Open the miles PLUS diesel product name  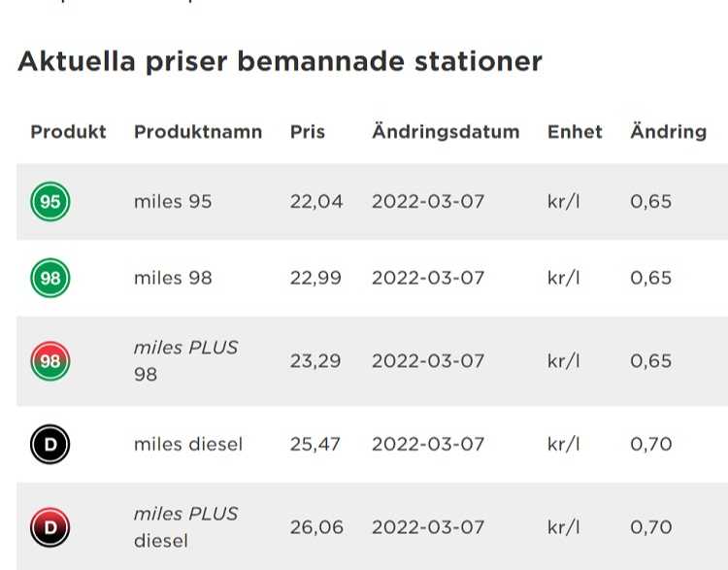click(185, 527)
